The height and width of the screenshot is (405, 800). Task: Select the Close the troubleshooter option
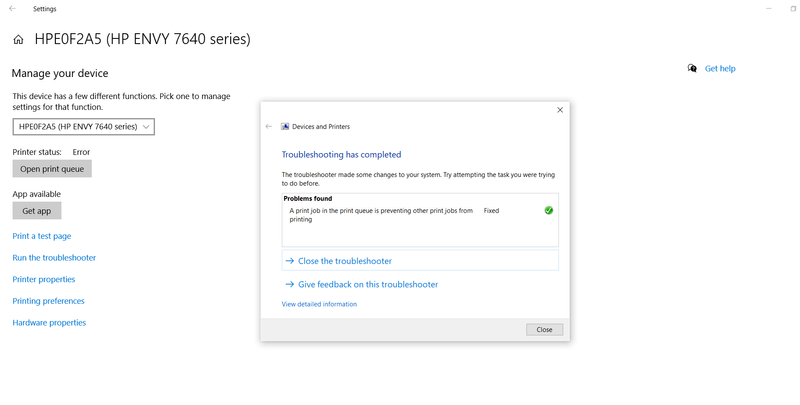click(x=344, y=261)
